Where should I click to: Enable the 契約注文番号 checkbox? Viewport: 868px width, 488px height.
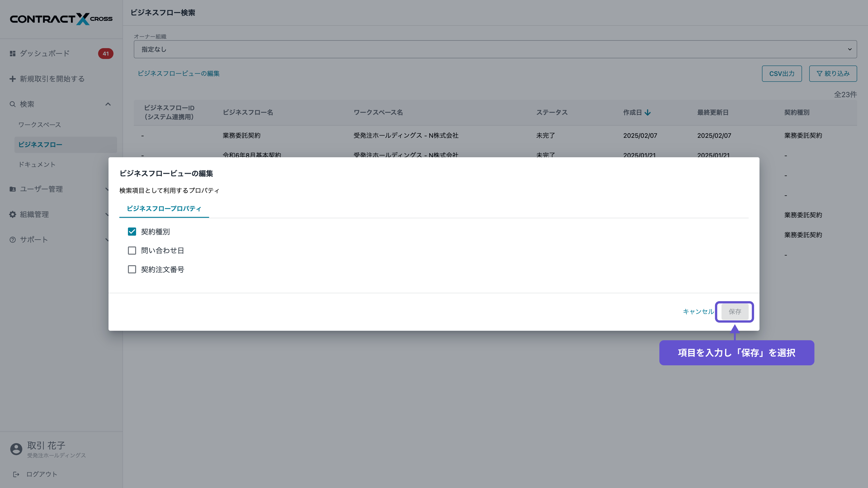point(132,270)
